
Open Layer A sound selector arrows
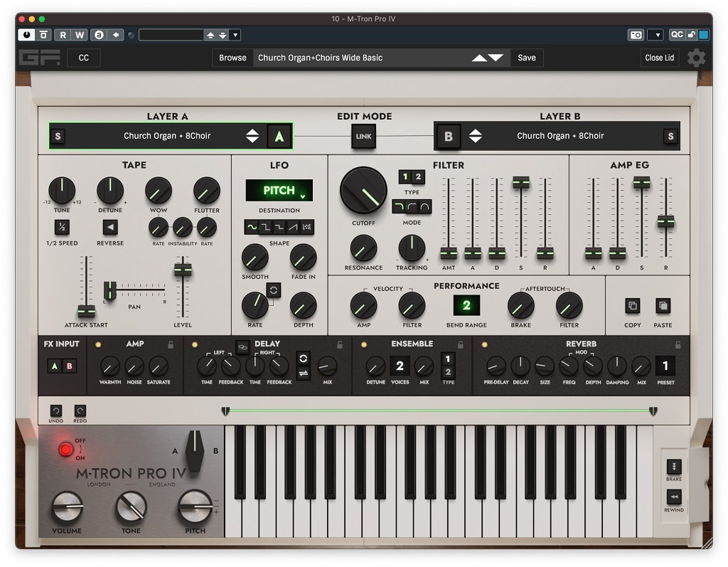[x=252, y=136]
